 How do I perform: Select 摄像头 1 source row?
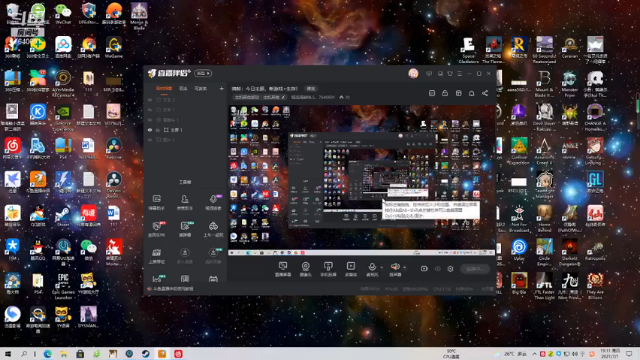[186, 120]
